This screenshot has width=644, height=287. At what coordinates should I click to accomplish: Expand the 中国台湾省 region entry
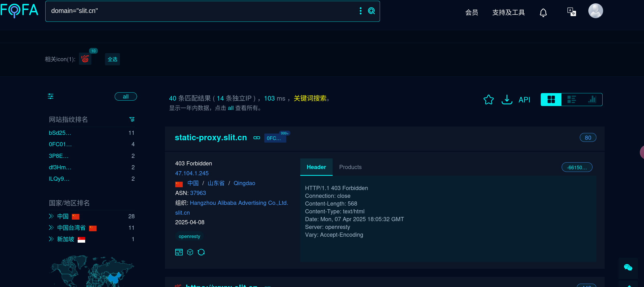click(51, 228)
